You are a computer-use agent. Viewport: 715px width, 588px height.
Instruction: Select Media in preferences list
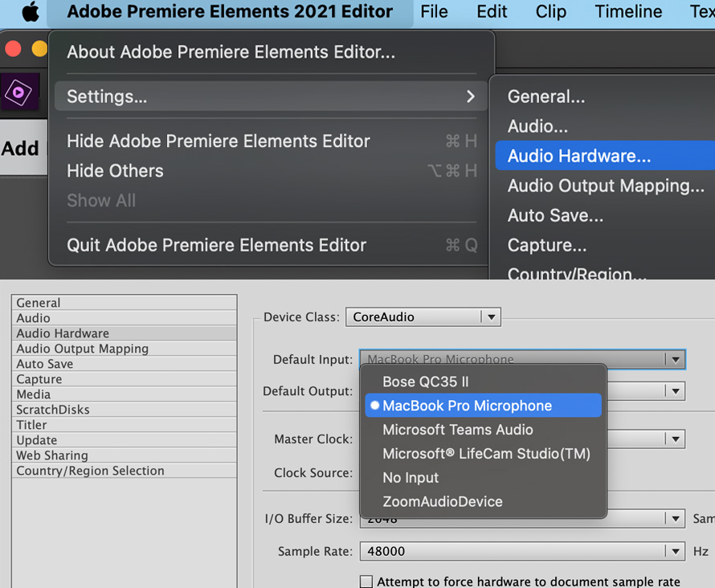click(124, 394)
